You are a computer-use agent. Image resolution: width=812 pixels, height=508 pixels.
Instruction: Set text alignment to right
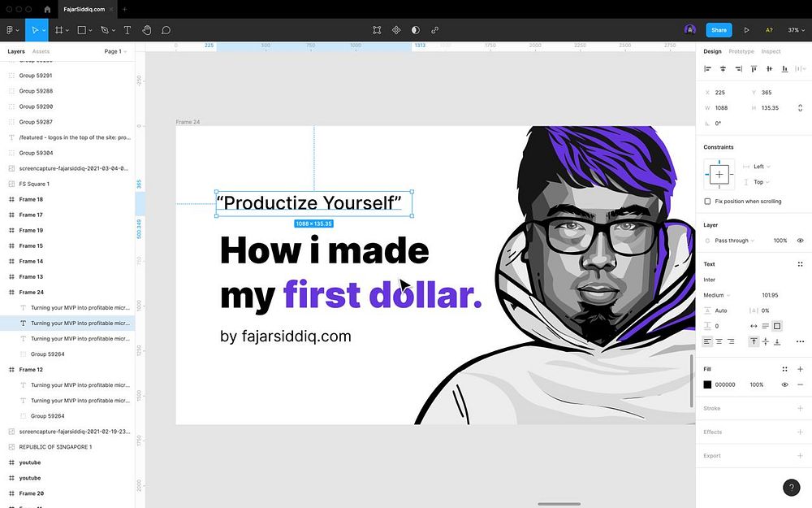tap(731, 341)
